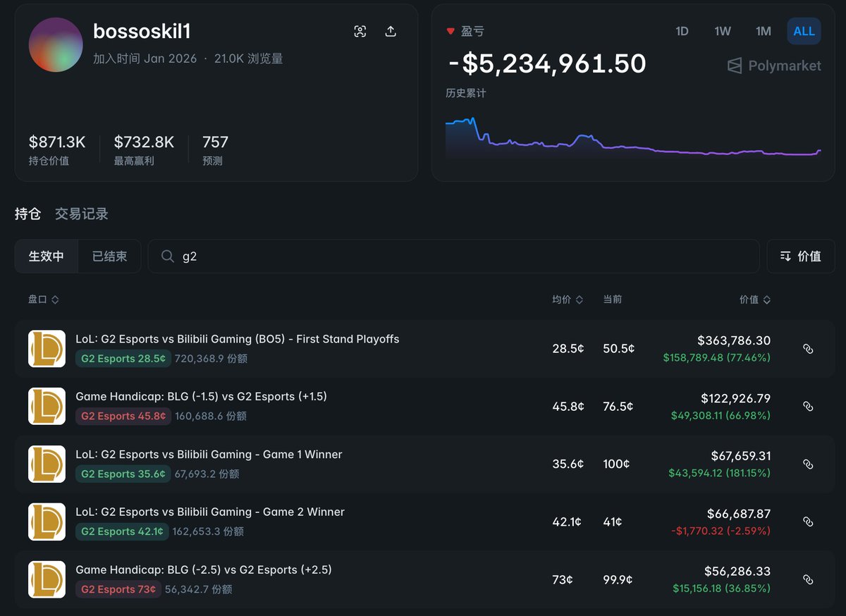Click the 历史累计 label
Screen dimensions: 846x616
[466, 93]
